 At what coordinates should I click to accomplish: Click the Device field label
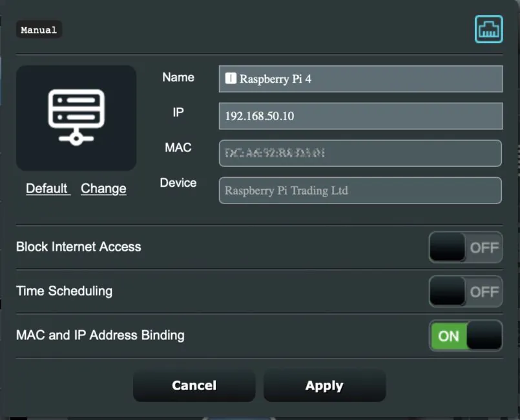pos(178,183)
